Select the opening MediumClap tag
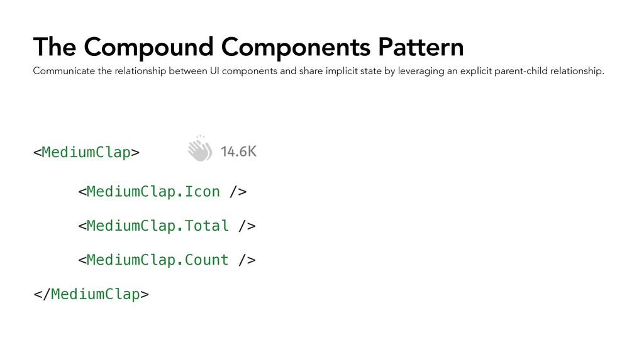The height and width of the screenshot is (362, 644). (86, 152)
